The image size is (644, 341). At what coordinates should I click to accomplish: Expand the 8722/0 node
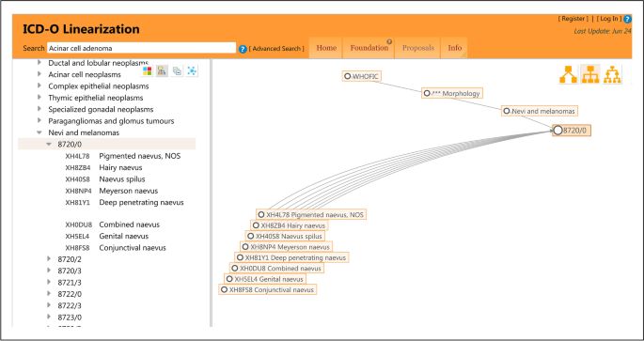[x=49, y=294]
